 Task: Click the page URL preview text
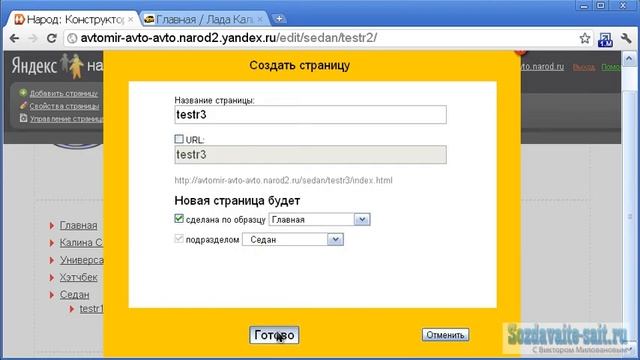pyautogui.click(x=283, y=180)
